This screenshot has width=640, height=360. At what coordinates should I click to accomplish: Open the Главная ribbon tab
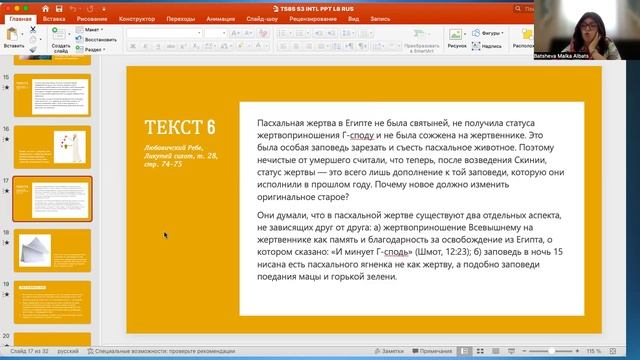20,19
